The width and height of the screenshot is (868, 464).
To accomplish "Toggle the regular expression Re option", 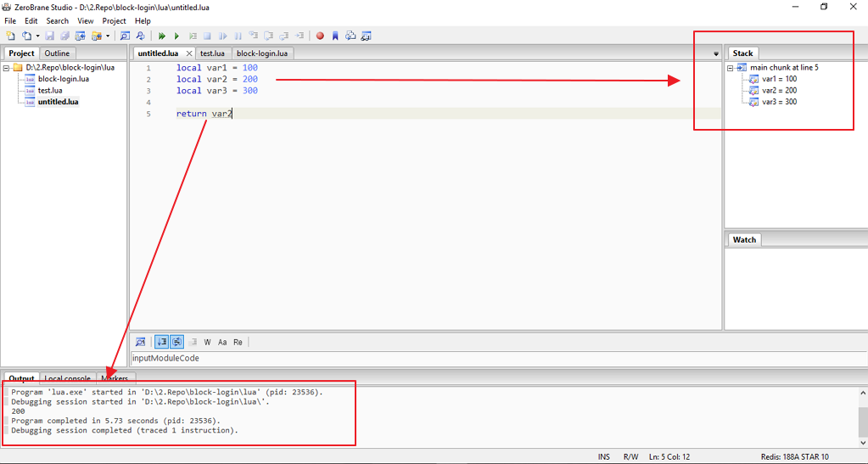I will pos(238,342).
